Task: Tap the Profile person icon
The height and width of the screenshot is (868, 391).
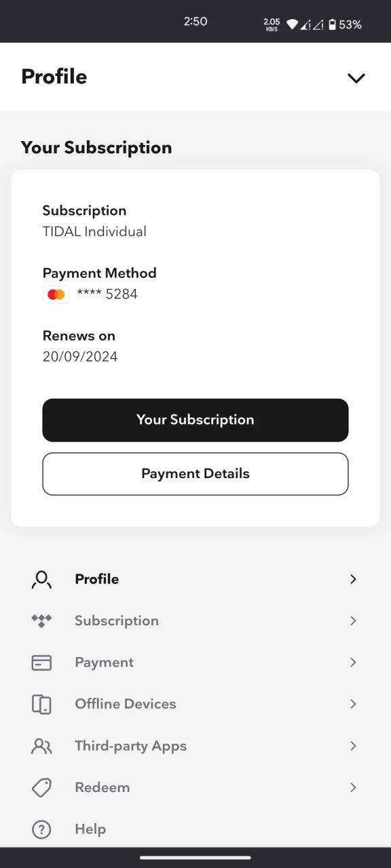Action: (x=41, y=579)
